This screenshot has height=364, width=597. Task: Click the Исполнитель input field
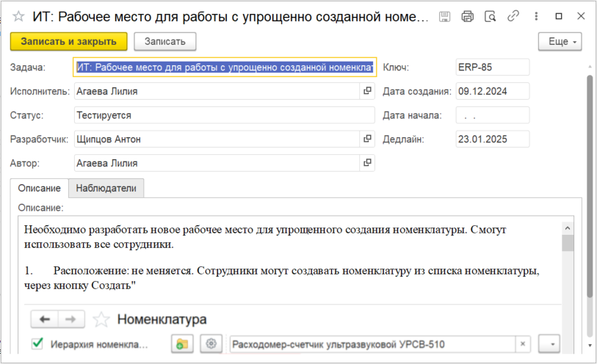pos(217,91)
